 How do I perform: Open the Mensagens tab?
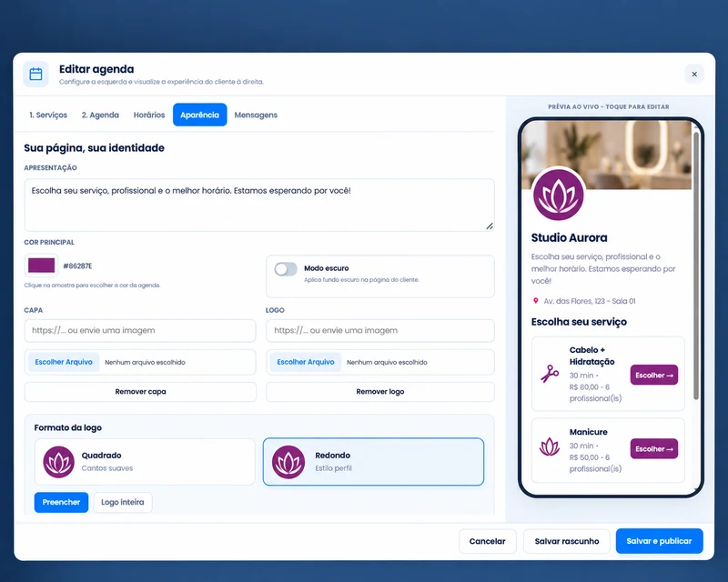pos(256,115)
